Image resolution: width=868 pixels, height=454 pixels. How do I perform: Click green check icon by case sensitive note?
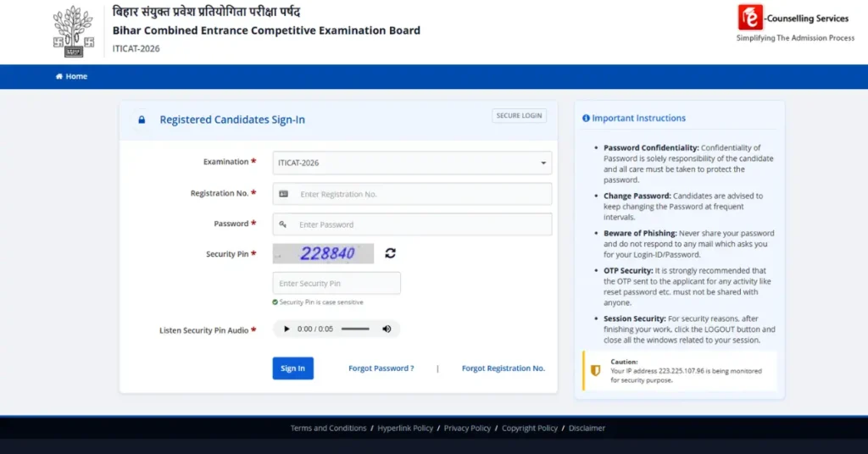pyautogui.click(x=275, y=302)
